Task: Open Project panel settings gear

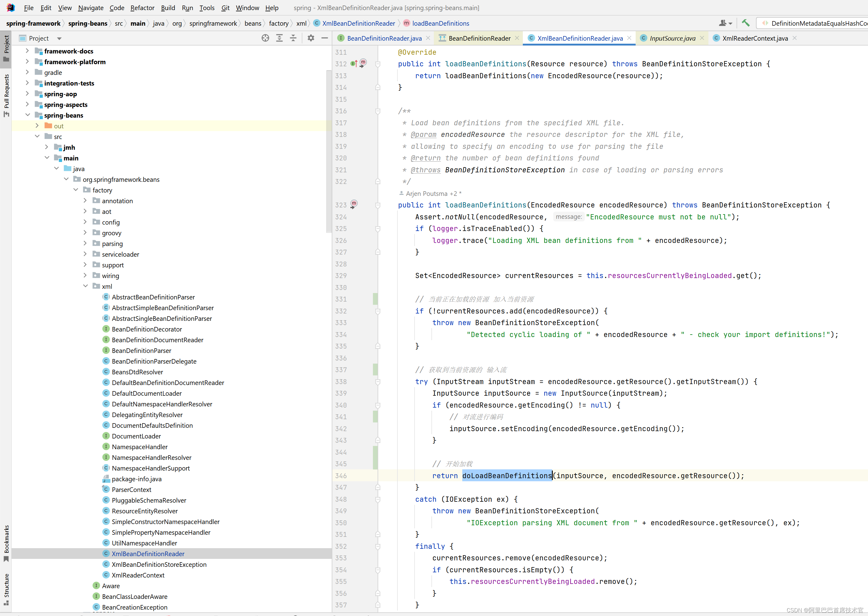Action: [311, 38]
